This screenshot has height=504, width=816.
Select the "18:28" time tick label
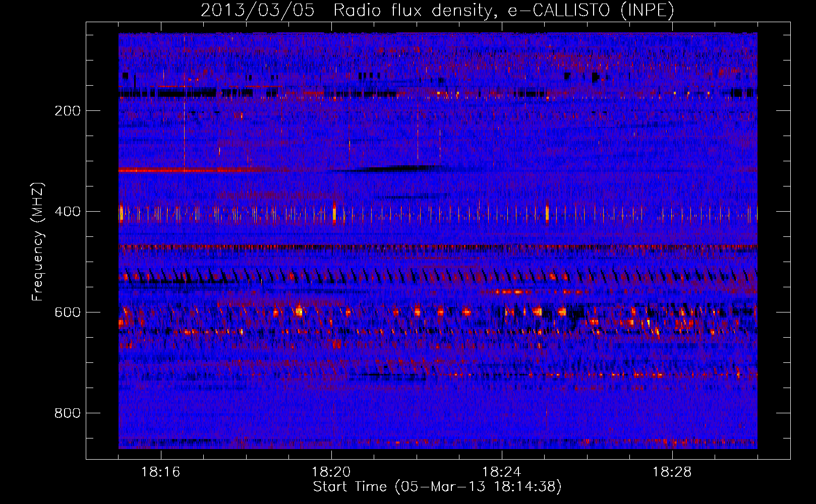pyautogui.click(x=672, y=472)
